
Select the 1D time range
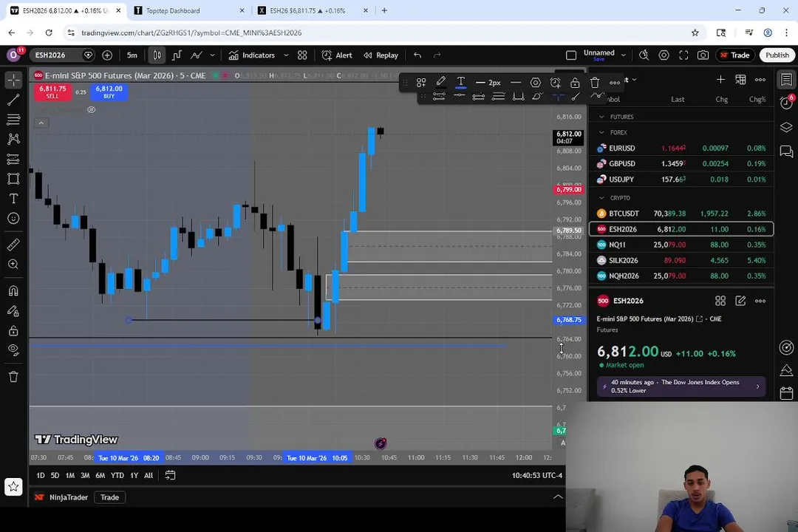(40, 476)
